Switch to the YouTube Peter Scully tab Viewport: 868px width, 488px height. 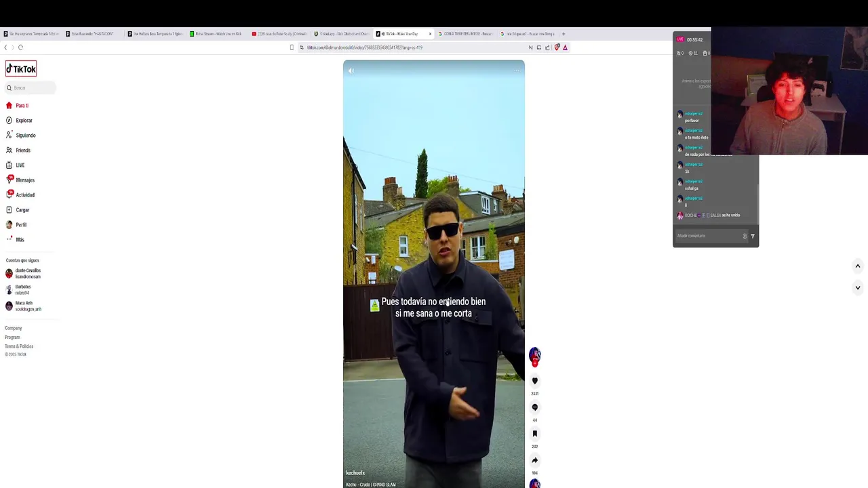(x=279, y=34)
